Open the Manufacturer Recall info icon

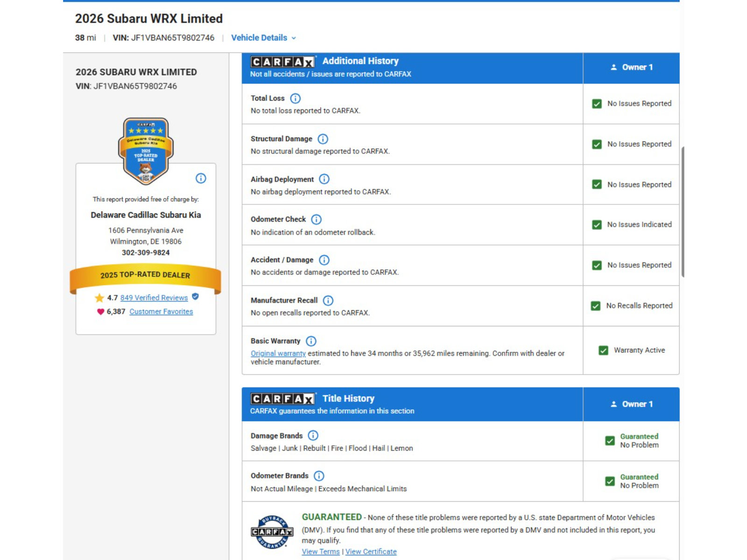[x=328, y=301]
